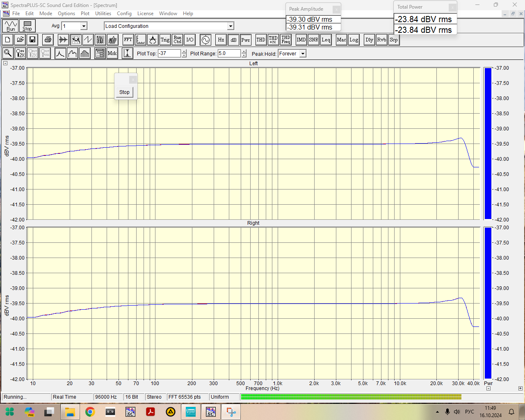
Task: Open the License menu
Action: point(145,14)
